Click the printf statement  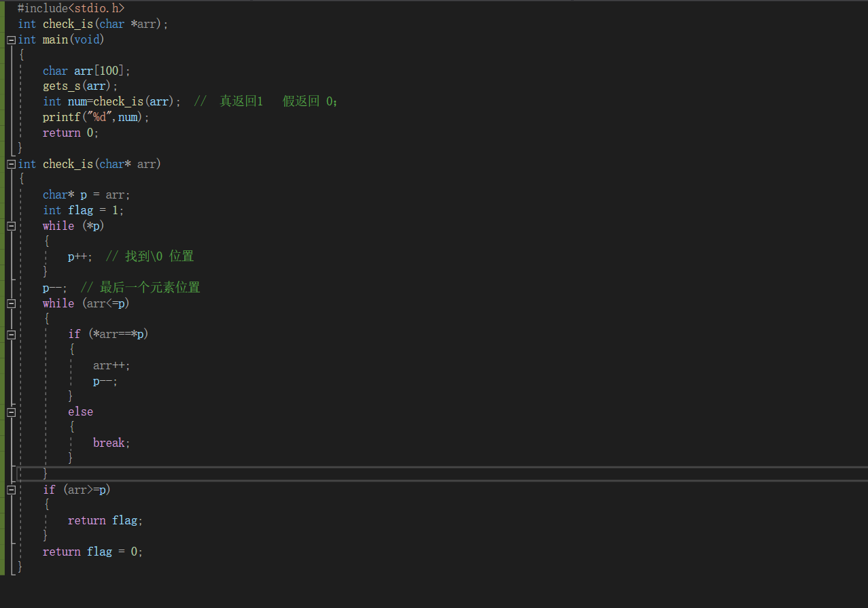coord(95,117)
